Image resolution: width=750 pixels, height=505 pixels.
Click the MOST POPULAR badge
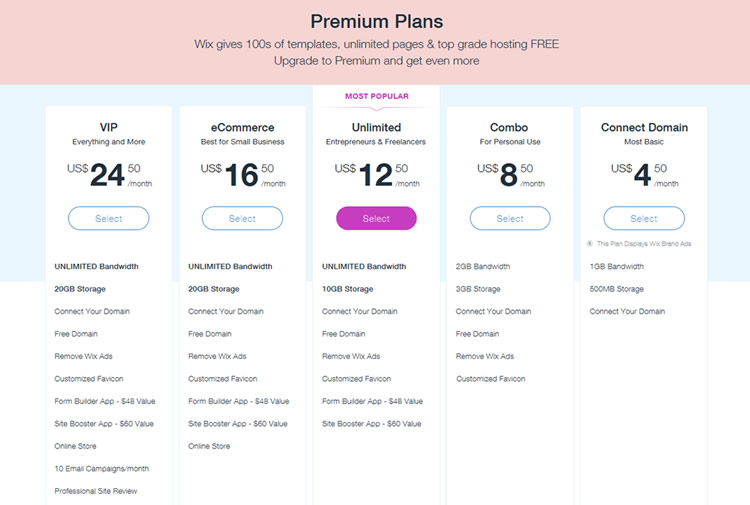point(376,97)
